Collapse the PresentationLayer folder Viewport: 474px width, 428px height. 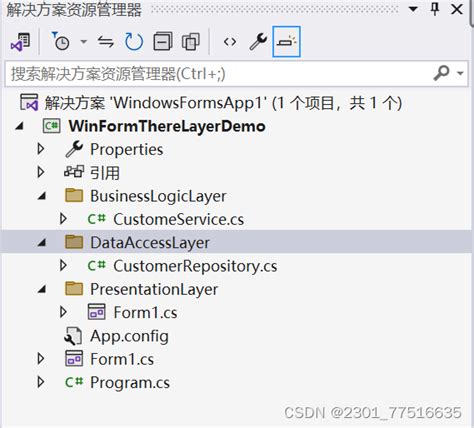pos(42,289)
